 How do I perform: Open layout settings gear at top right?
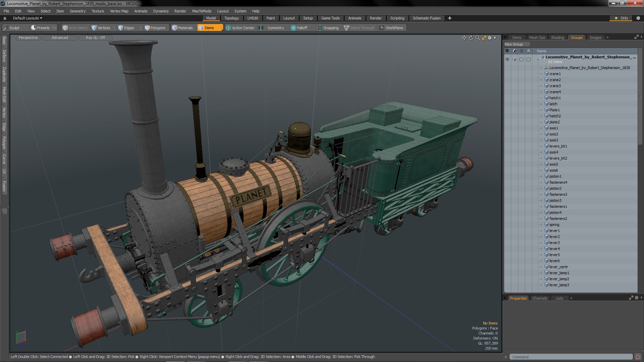point(638,18)
